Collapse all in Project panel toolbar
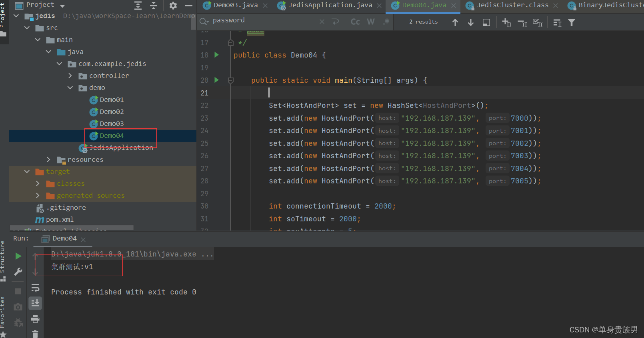This screenshot has height=338, width=644. (154, 5)
